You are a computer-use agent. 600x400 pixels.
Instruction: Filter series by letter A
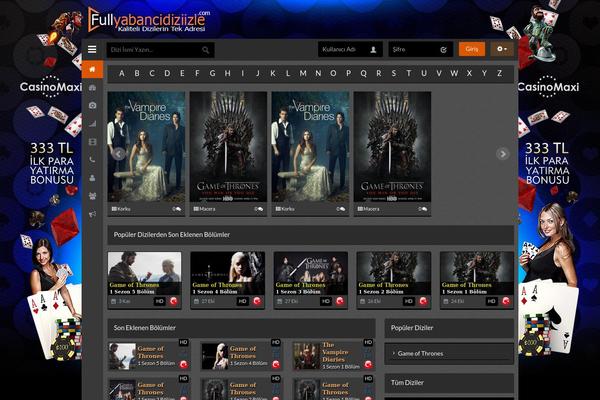pos(122,73)
